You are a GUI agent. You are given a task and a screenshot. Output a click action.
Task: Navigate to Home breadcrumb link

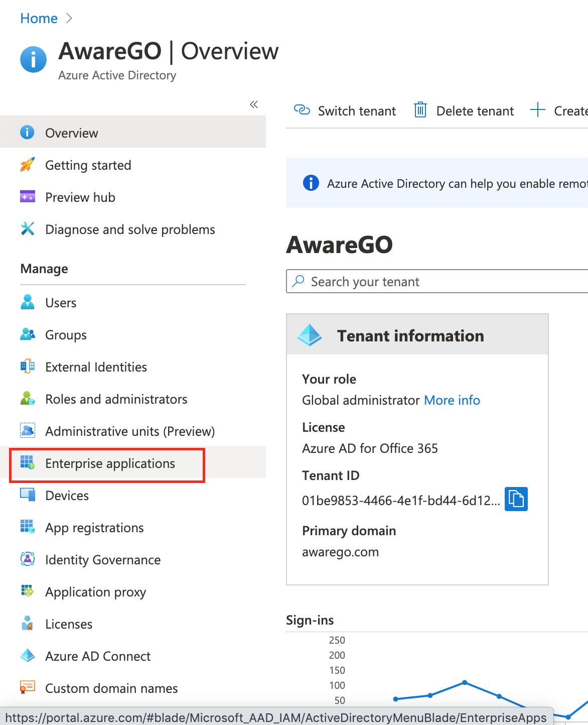click(x=39, y=19)
